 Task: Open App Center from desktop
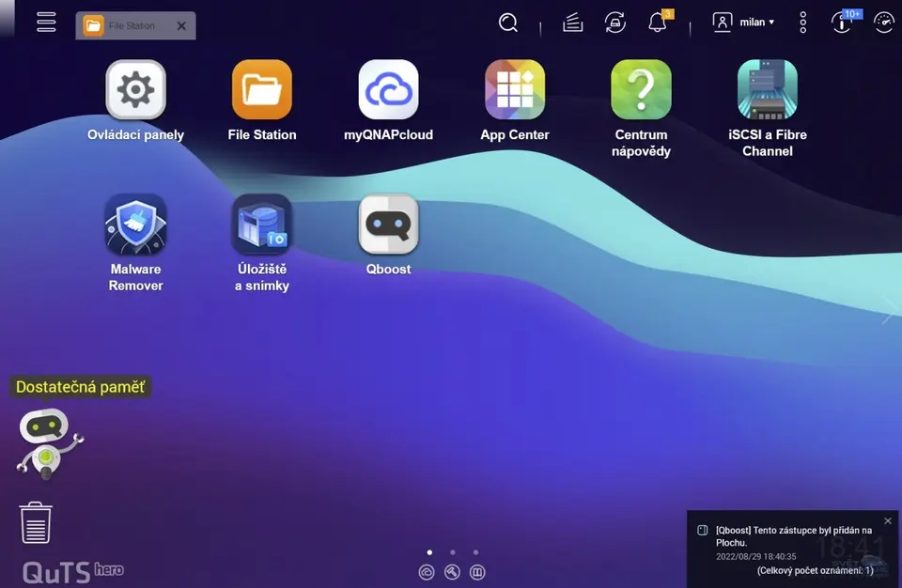(x=514, y=90)
